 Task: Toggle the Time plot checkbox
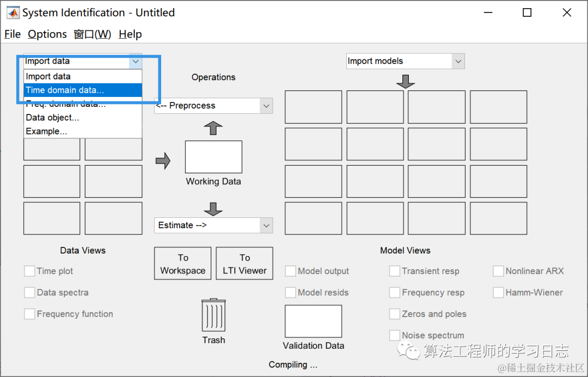(x=29, y=271)
